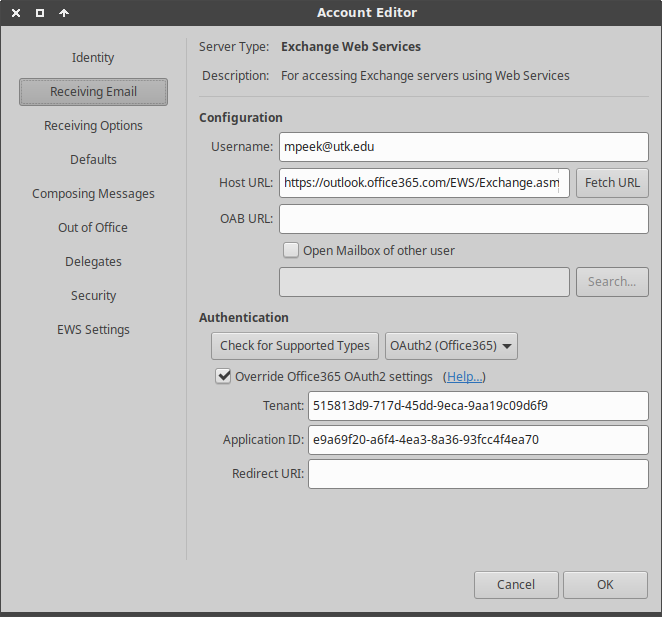Open Composing Messages settings
Image resolution: width=662 pixels, height=617 pixels.
(x=93, y=194)
